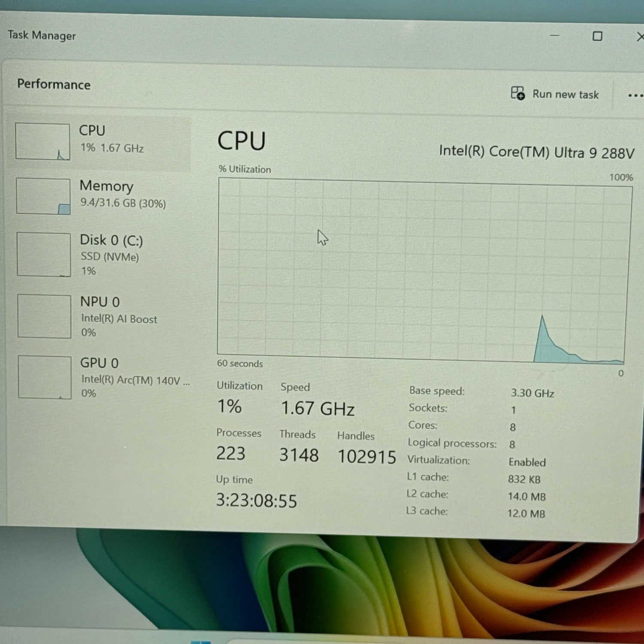Maximize the Task Manager window
The height and width of the screenshot is (644, 644).
pyautogui.click(x=597, y=36)
